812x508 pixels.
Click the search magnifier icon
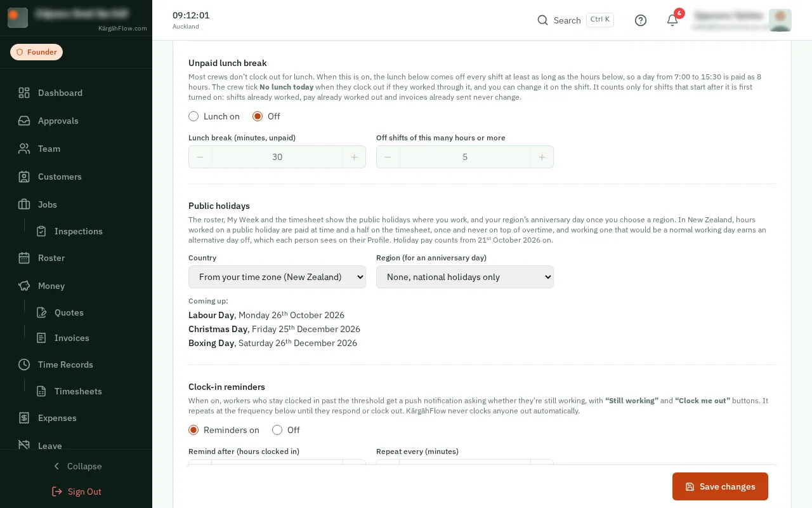tap(542, 20)
